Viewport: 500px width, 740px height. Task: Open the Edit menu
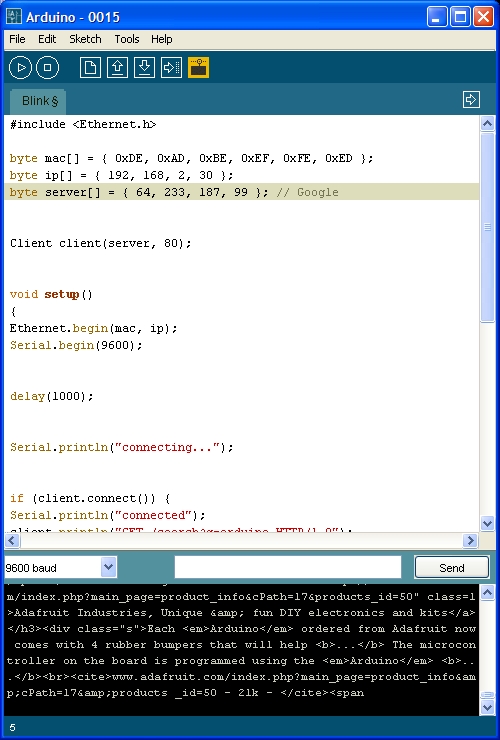coord(47,39)
